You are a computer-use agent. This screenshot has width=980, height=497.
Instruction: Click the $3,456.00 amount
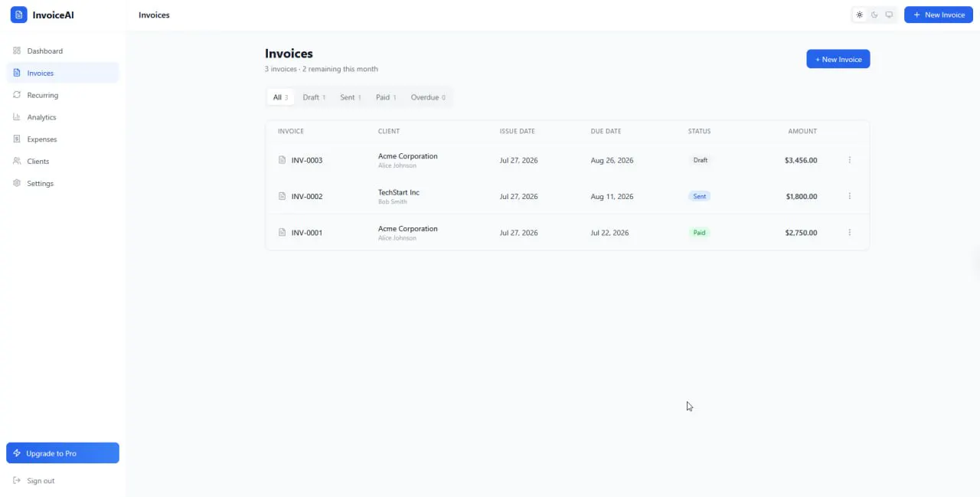click(801, 160)
